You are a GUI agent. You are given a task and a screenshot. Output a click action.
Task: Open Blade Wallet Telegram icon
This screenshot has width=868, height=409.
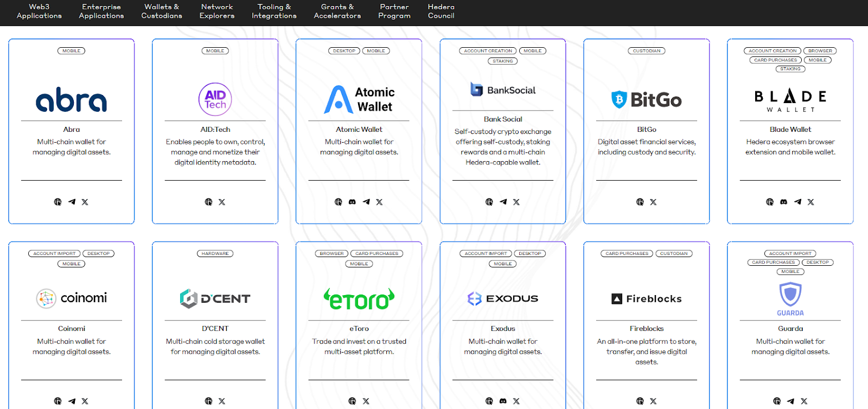coord(797,202)
